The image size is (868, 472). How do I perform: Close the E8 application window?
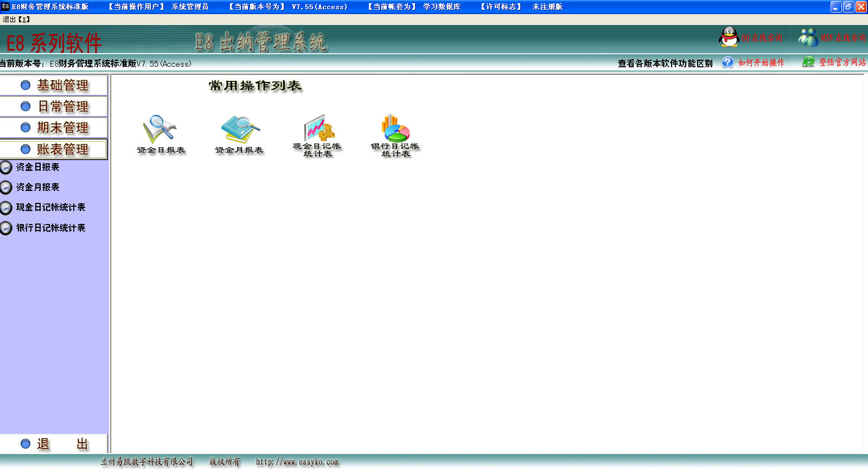click(x=861, y=7)
